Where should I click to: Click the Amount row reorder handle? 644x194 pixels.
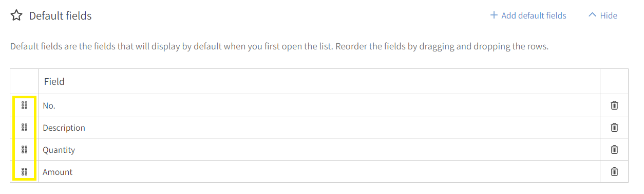24,172
